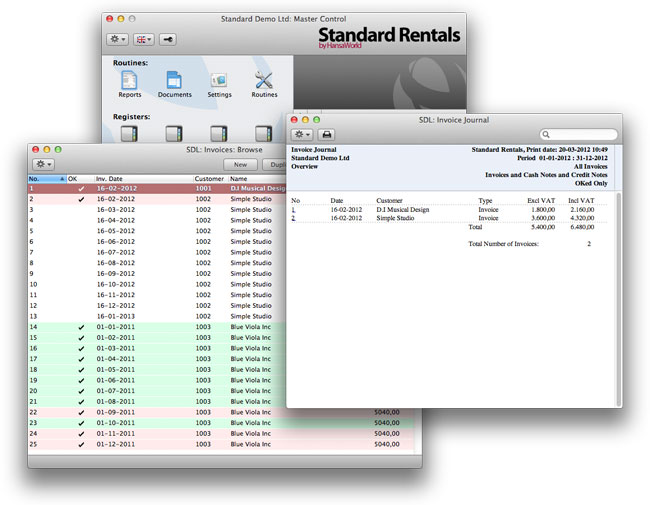The image size is (650, 505).
Task: Close the Invoice Journal window
Action: [x=294, y=120]
